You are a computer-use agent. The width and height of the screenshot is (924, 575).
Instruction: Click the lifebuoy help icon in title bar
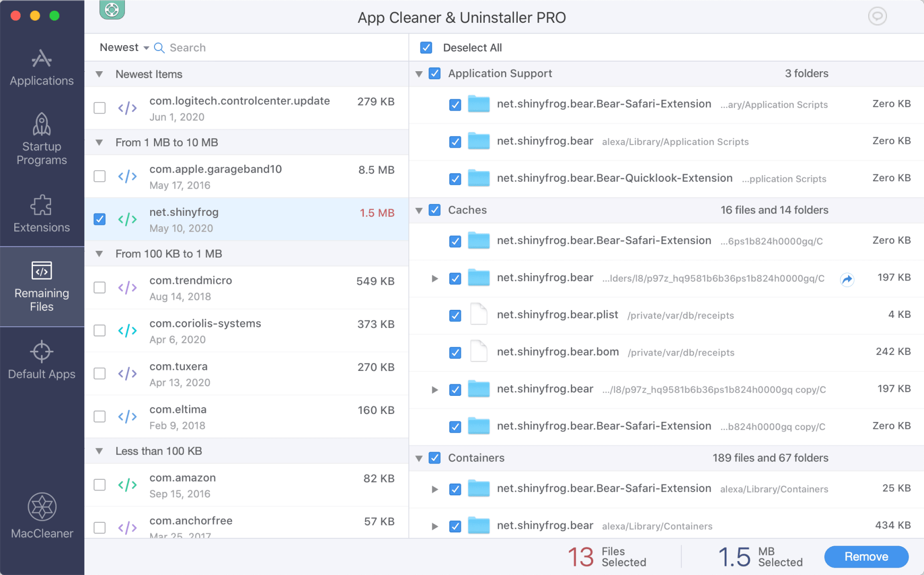point(112,10)
